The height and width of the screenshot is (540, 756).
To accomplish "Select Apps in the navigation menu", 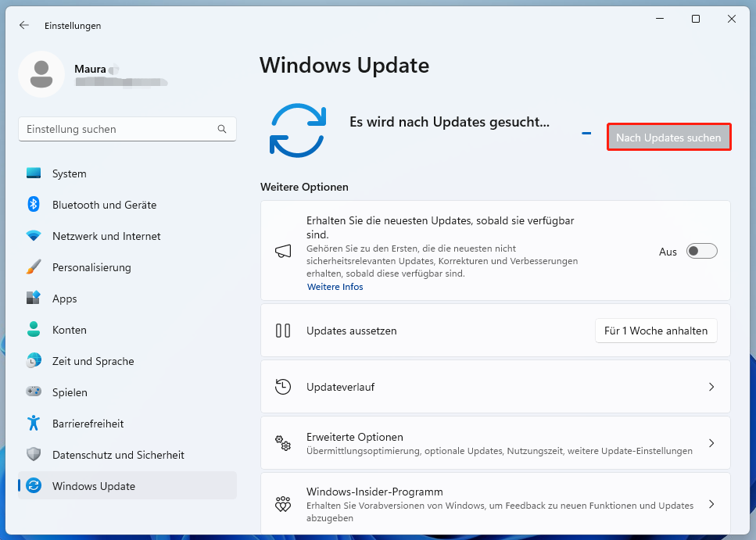I will point(64,298).
